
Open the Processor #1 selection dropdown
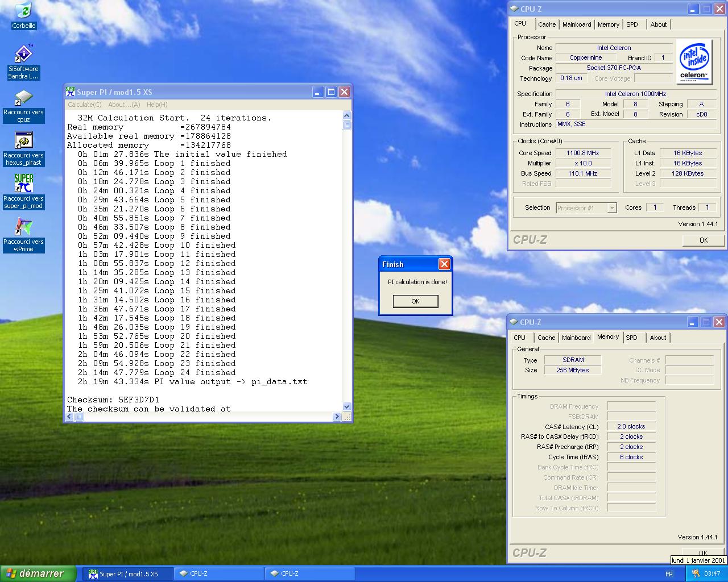coord(586,208)
